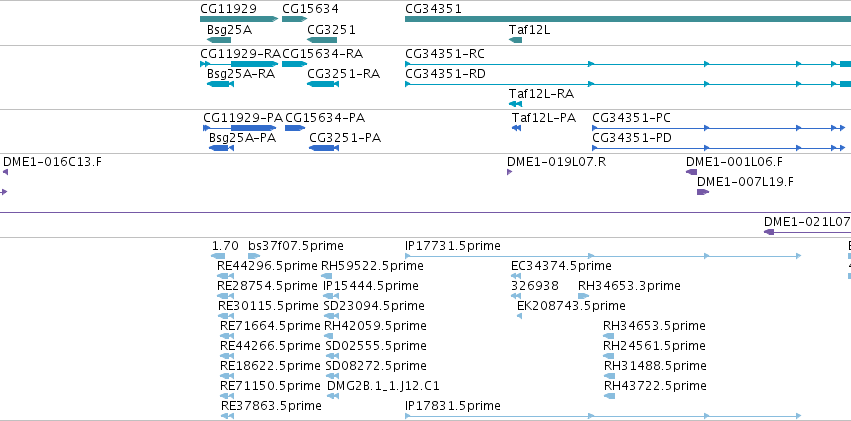The image size is (851, 421).
Task: Open the RE44296.5prime label
Action: (267, 266)
